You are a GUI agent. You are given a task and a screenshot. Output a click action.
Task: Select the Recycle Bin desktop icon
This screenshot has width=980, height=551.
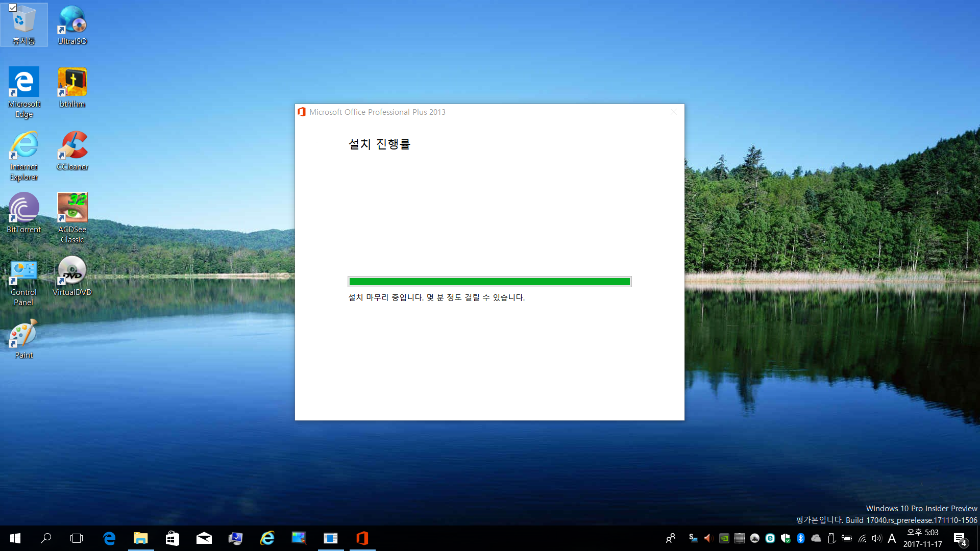coord(24,25)
